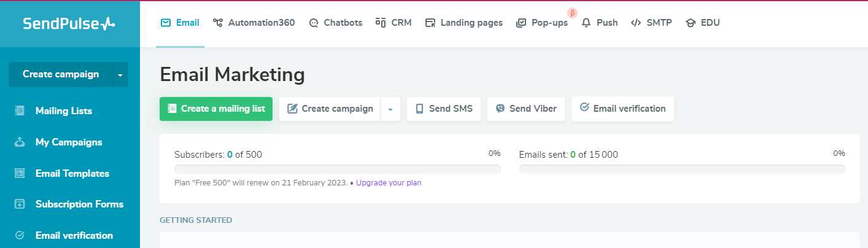Switch to the CRM tab
This screenshot has height=248, width=868.
click(393, 23)
